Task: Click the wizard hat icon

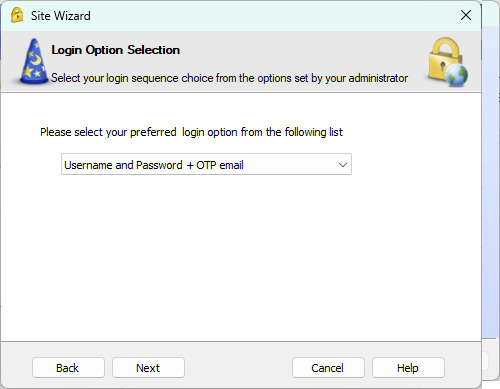Action: [34, 62]
